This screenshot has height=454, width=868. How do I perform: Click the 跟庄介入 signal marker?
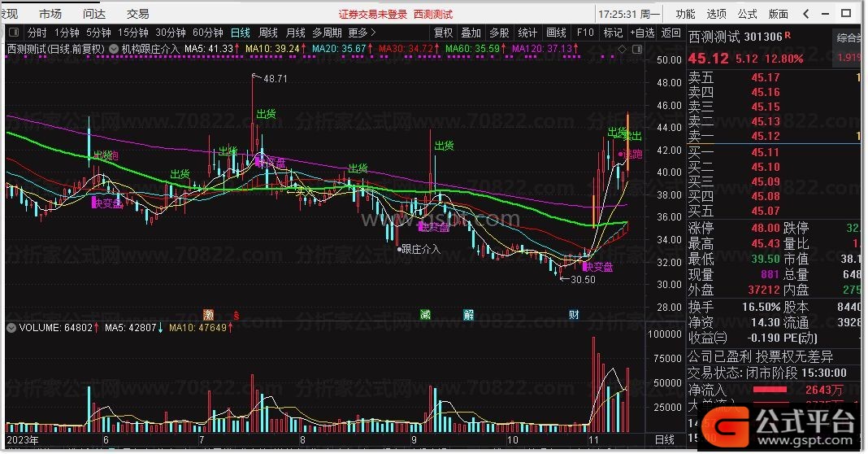coord(419,250)
